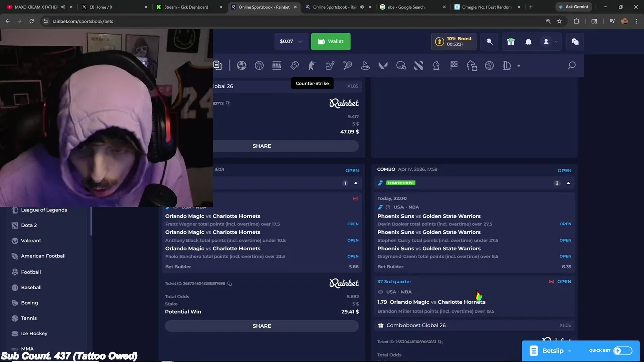Select the American football helmet icon

point(401,65)
